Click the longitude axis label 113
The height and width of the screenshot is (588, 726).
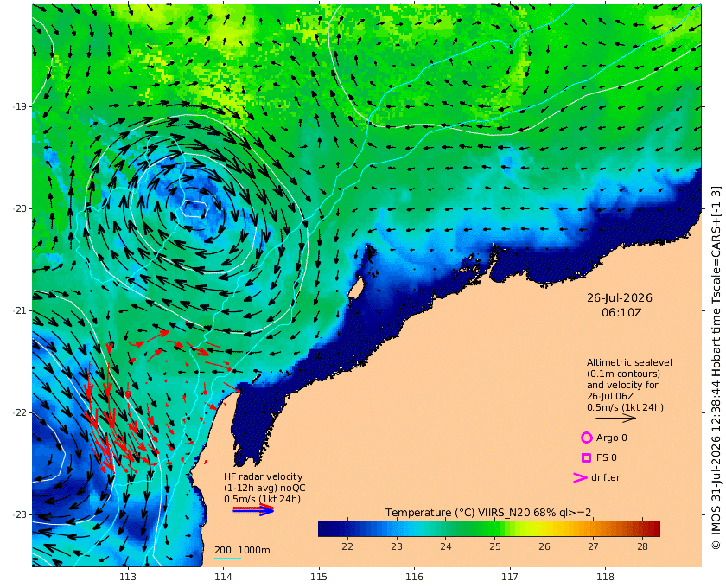[x=128, y=577]
